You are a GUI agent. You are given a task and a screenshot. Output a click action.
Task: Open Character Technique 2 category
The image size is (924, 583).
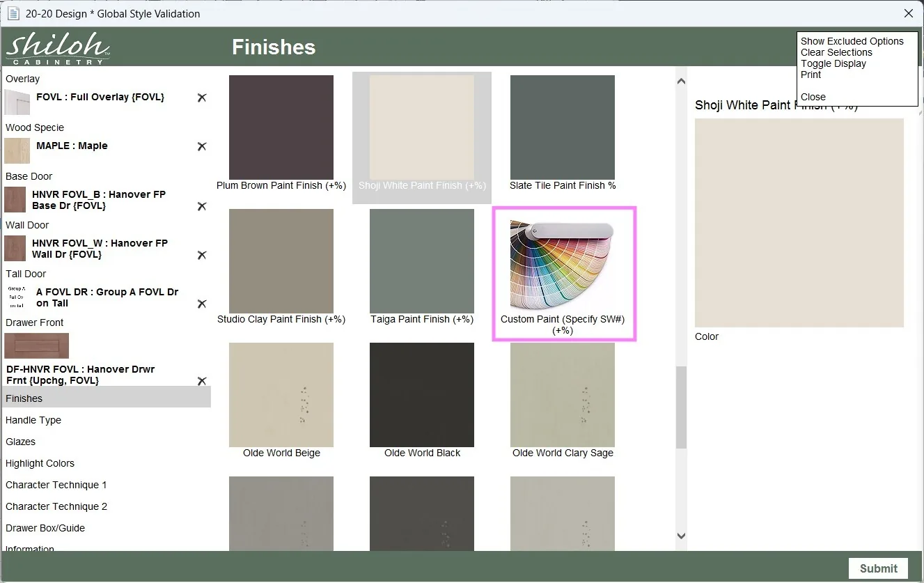coord(56,506)
